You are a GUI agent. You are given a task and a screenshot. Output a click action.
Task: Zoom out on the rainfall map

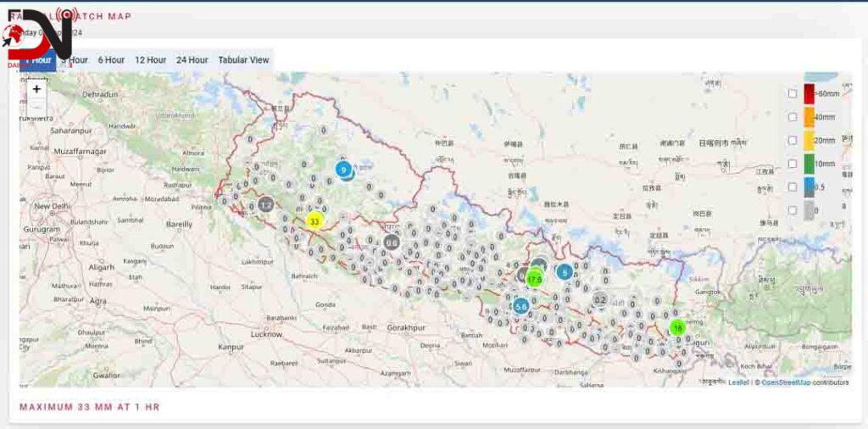click(x=36, y=108)
